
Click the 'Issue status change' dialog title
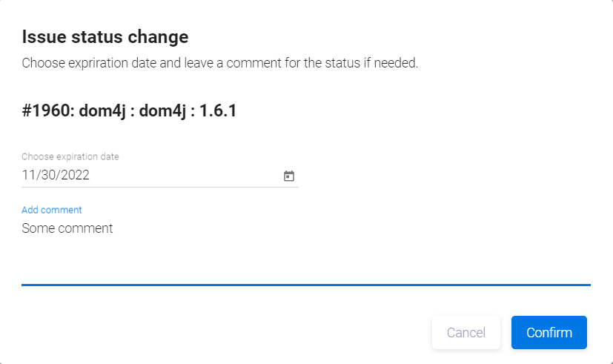coord(105,36)
